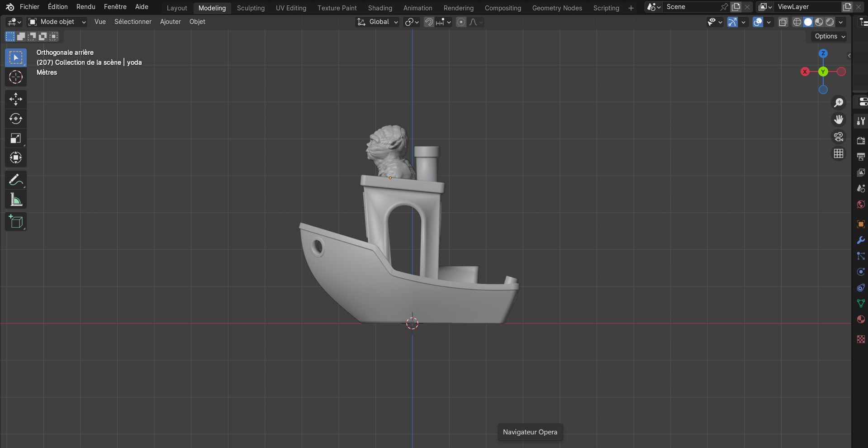Select the Scale tool
The height and width of the screenshot is (448, 868).
[x=16, y=138]
